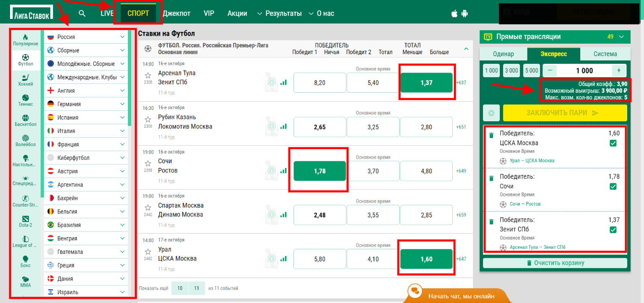The image size is (644, 303).
Task: Open VIP menu item
Action: tap(209, 13)
